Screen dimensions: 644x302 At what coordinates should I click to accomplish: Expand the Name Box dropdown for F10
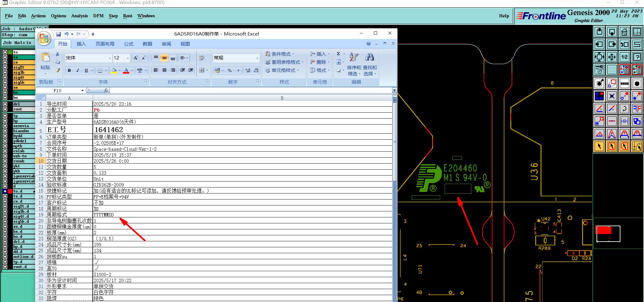pos(82,91)
